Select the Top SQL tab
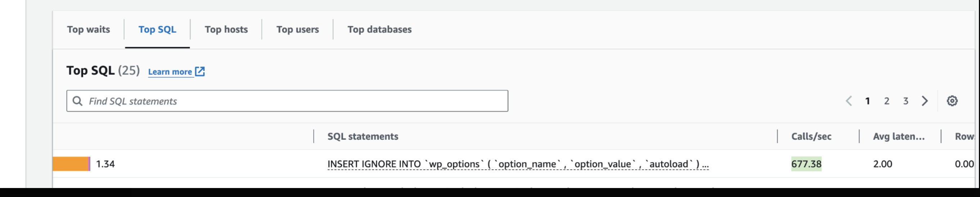980x197 pixels. 157,29
